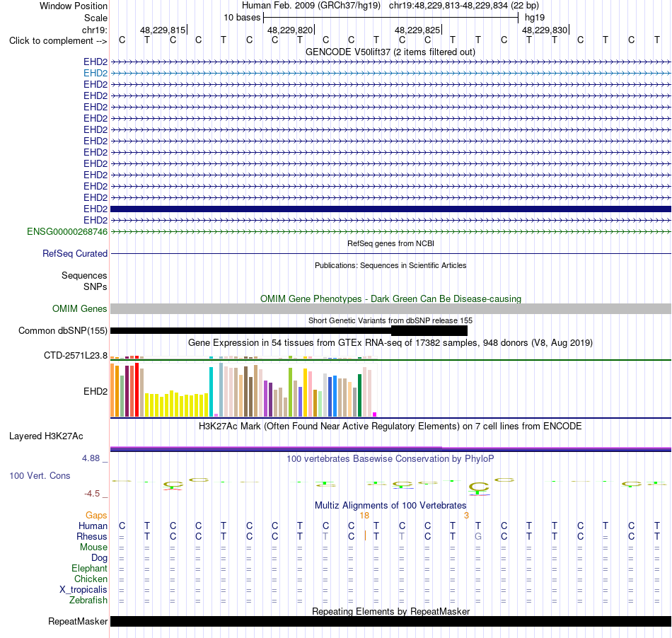The width and height of the screenshot is (672, 638).
Task: Click the 48,229,830 position label
Action: click(x=544, y=30)
